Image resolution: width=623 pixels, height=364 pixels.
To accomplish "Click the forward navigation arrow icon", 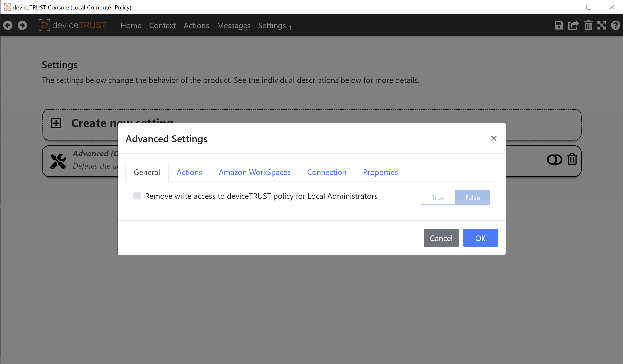I will (22, 25).
